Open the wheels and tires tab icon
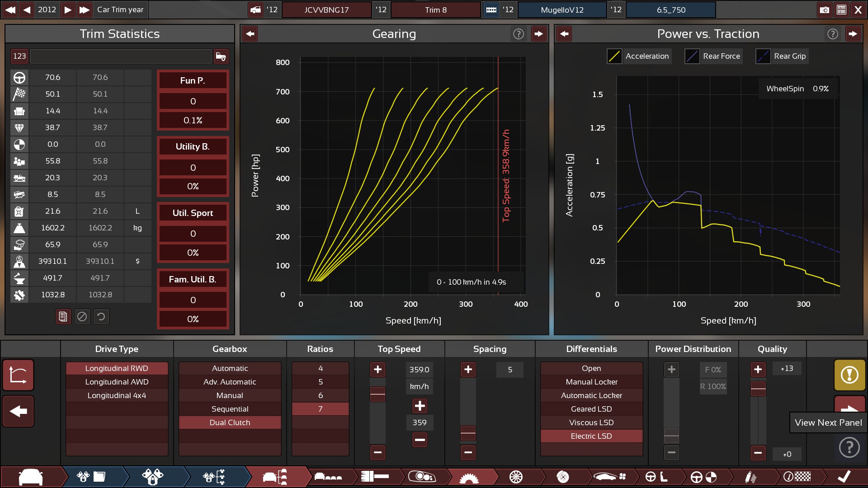The width and height of the screenshot is (868, 488). click(515, 477)
